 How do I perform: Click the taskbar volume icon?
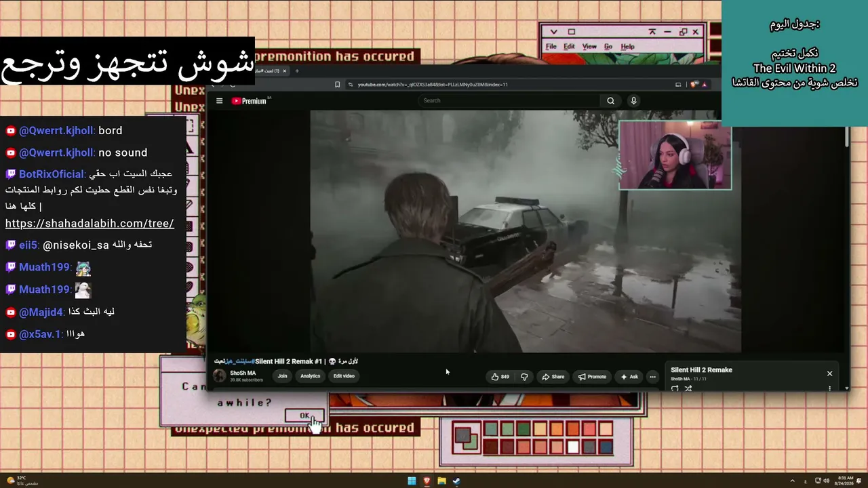pyautogui.click(x=826, y=481)
